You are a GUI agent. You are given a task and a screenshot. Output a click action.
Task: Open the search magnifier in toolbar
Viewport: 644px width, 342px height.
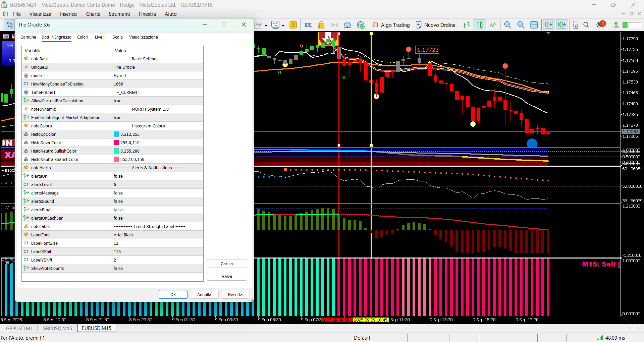[586, 25]
